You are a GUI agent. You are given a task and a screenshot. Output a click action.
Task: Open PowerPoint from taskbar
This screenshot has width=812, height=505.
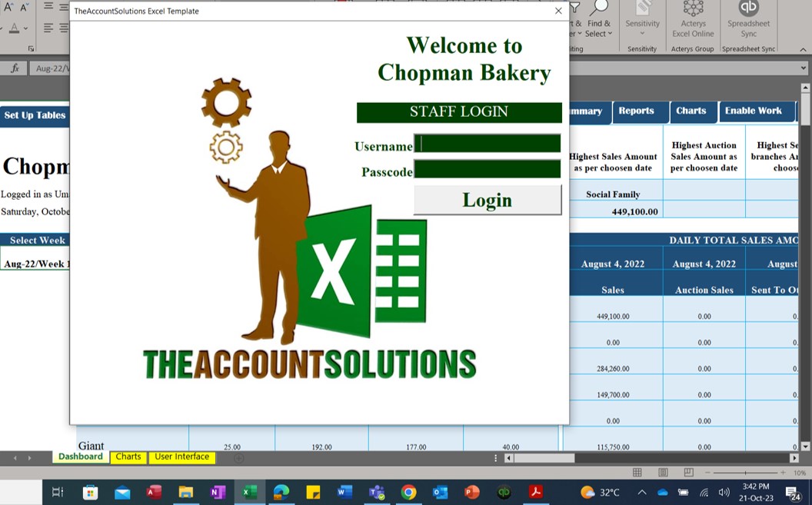pos(472,492)
